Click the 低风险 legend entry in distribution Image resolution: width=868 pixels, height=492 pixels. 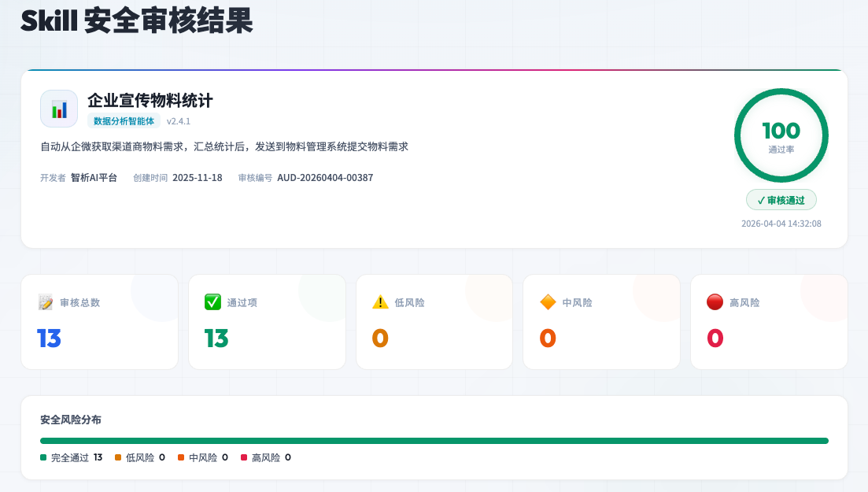[x=140, y=457]
